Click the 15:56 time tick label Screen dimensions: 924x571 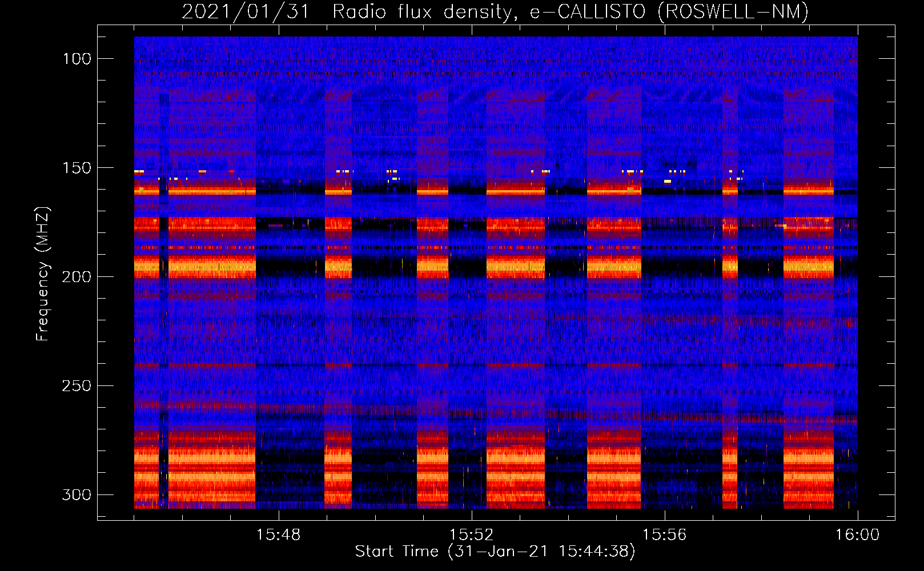pyautogui.click(x=664, y=535)
